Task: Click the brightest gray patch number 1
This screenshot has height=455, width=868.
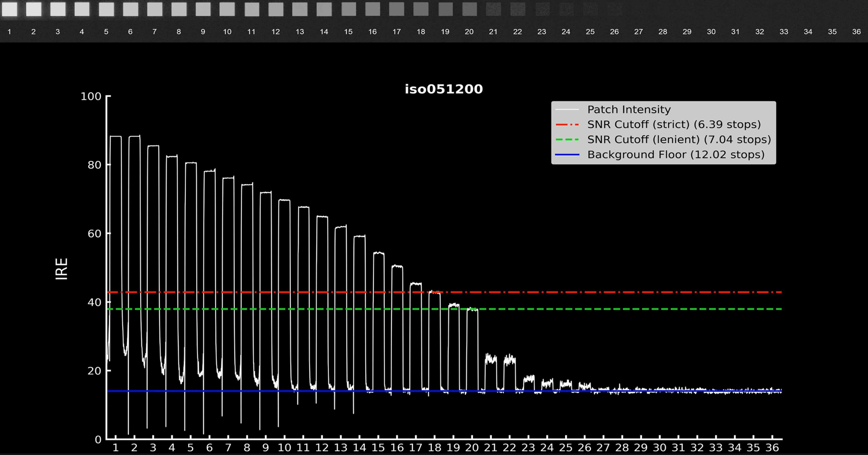Action: click(9, 9)
